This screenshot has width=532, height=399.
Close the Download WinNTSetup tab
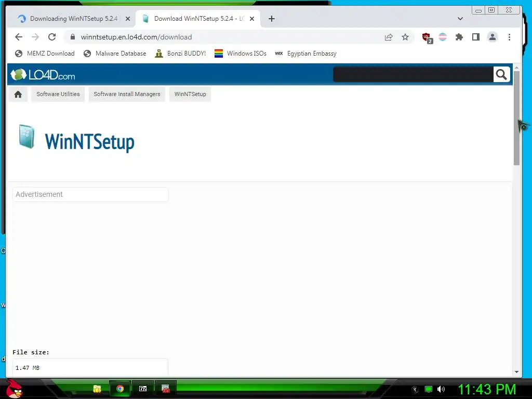pos(252,19)
